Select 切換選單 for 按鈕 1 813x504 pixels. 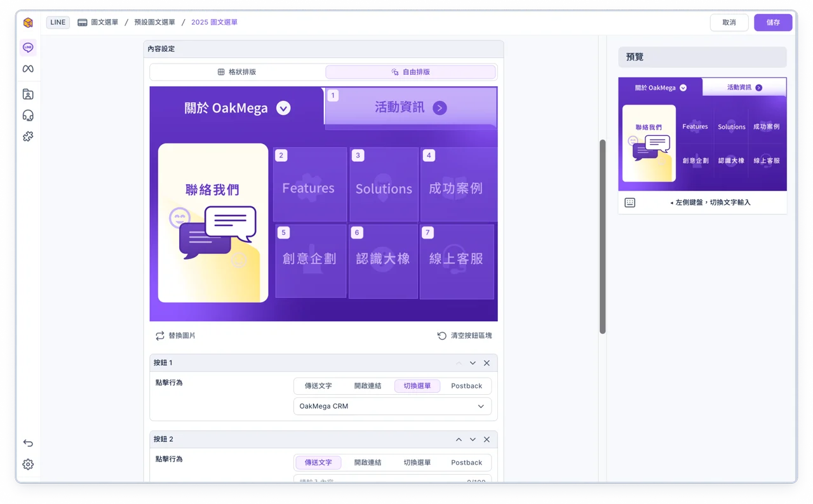click(x=417, y=386)
